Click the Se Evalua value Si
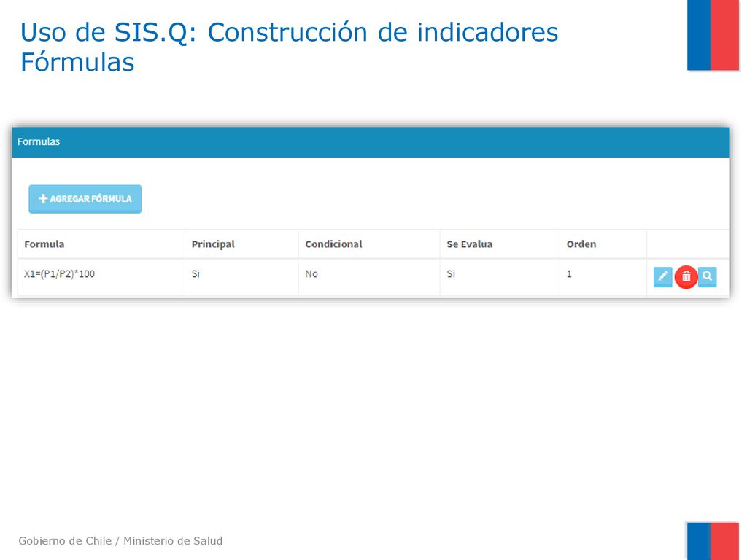Image resolution: width=747 pixels, height=560 pixels. click(x=451, y=274)
